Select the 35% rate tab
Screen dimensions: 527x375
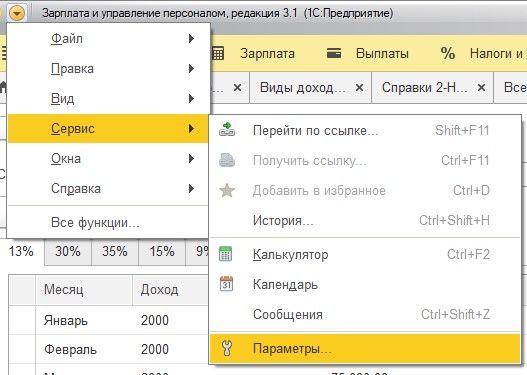(115, 251)
